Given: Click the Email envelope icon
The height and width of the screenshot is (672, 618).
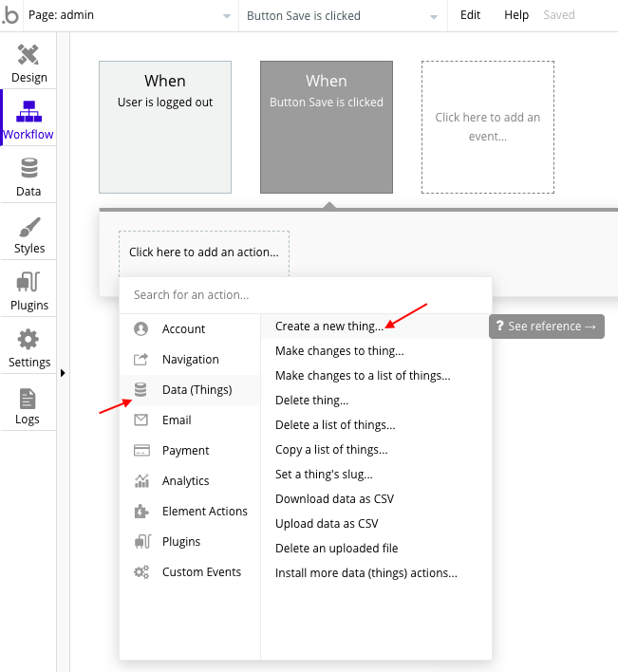Looking at the screenshot, I should [x=141, y=420].
